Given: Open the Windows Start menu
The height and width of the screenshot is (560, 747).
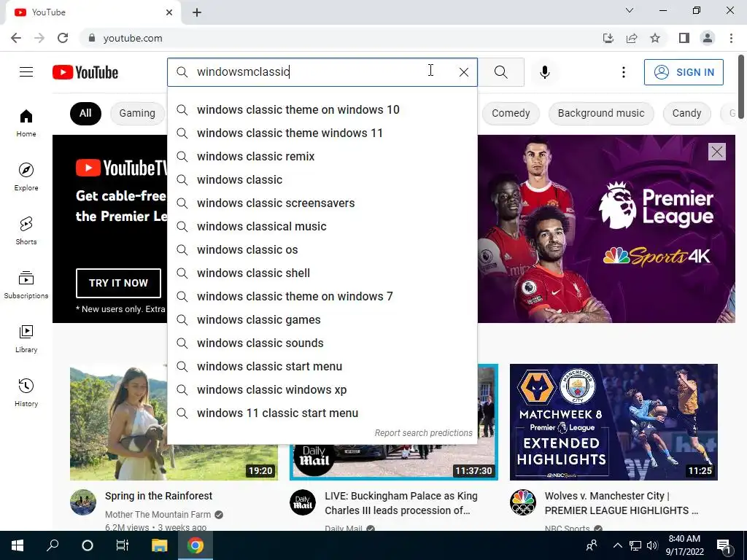Looking at the screenshot, I should pos(18,545).
